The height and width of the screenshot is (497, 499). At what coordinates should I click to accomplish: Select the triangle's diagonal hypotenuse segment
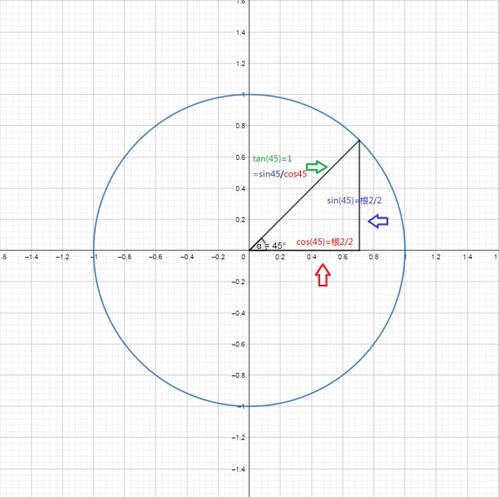(x=304, y=195)
